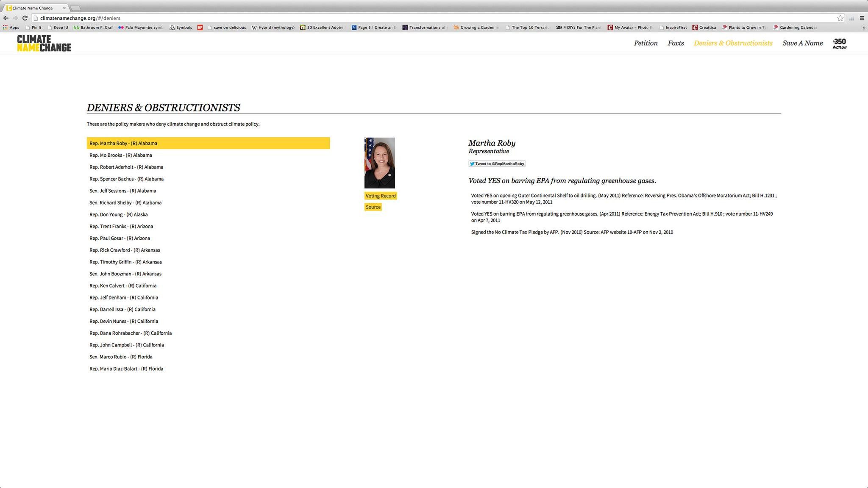The height and width of the screenshot is (488, 868).
Task: Select Deniers & Obstructionists in navigation
Action: [733, 43]
